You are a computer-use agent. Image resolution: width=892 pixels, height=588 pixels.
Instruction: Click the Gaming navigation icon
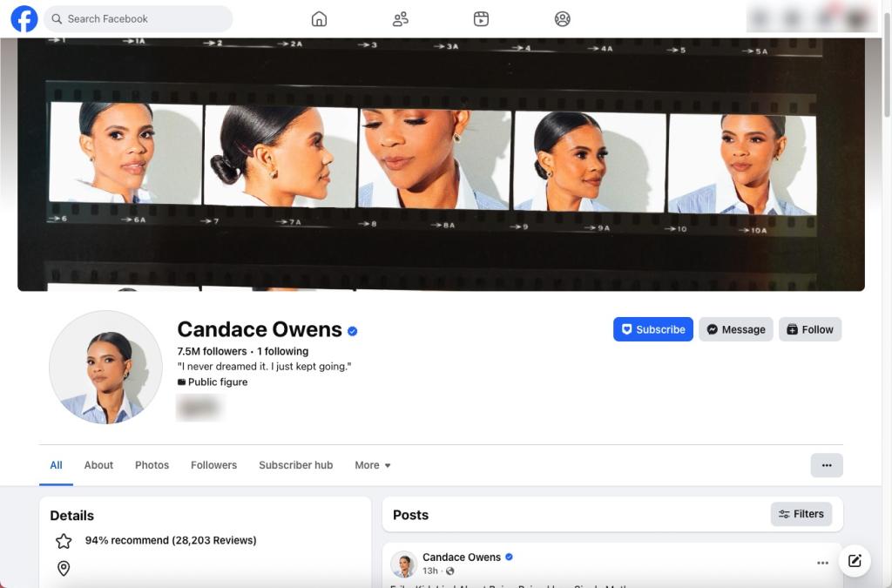point(562,18)
